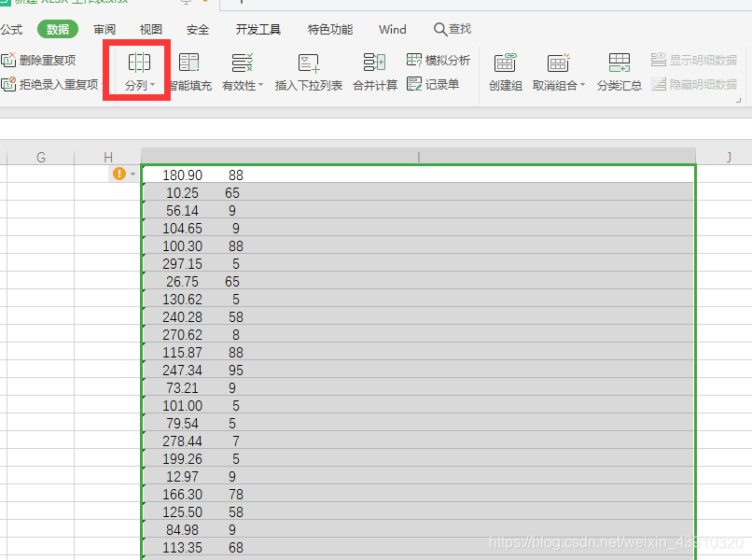Screen dimensions: 752x560
Task: Expand the 有效性 dropdown arrow
Action: click(261, 85)
